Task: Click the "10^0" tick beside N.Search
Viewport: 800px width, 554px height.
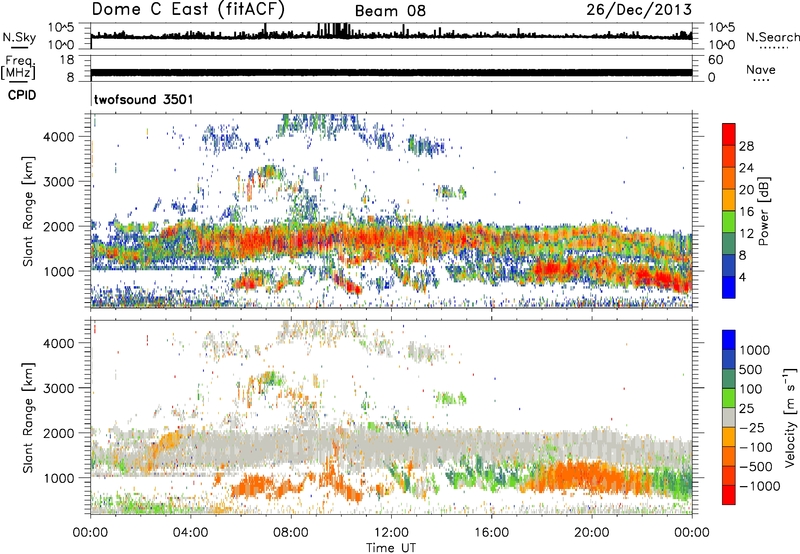Action: [721, 45]
